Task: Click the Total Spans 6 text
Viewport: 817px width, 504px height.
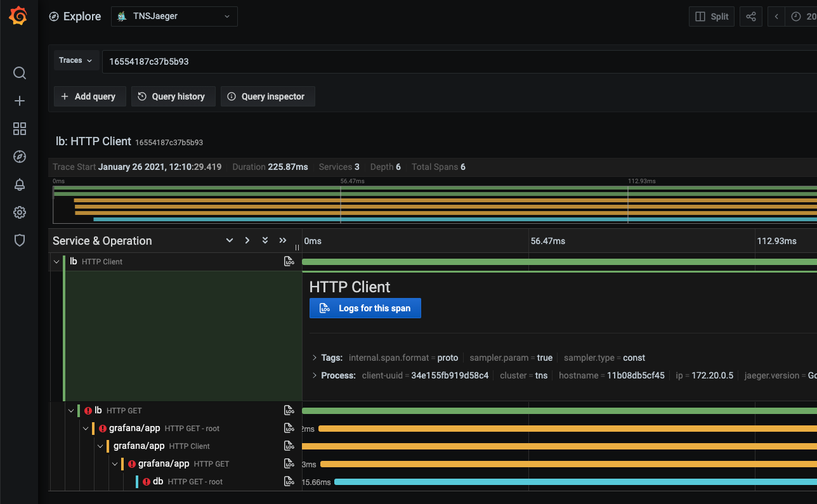Action: point(438,167)
